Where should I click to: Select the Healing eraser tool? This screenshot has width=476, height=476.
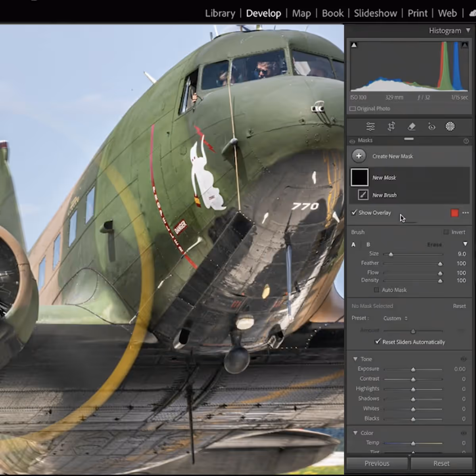click(x=411, y=127)
